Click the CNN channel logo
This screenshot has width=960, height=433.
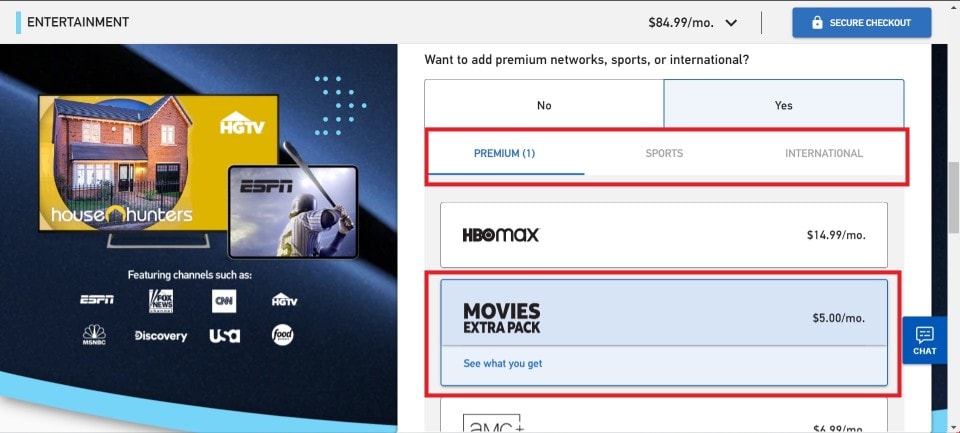(x=223, y=301)
